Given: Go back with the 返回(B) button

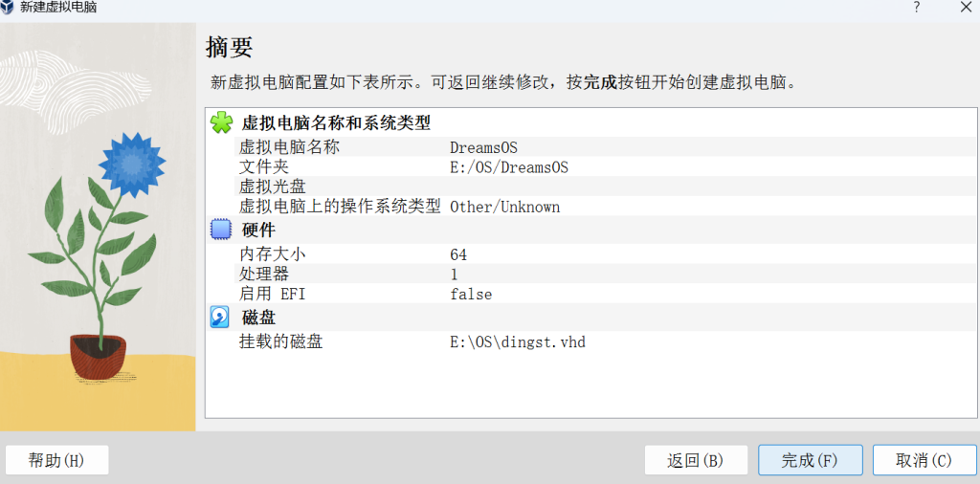Looking at the screenshot, I should [696, 460].
